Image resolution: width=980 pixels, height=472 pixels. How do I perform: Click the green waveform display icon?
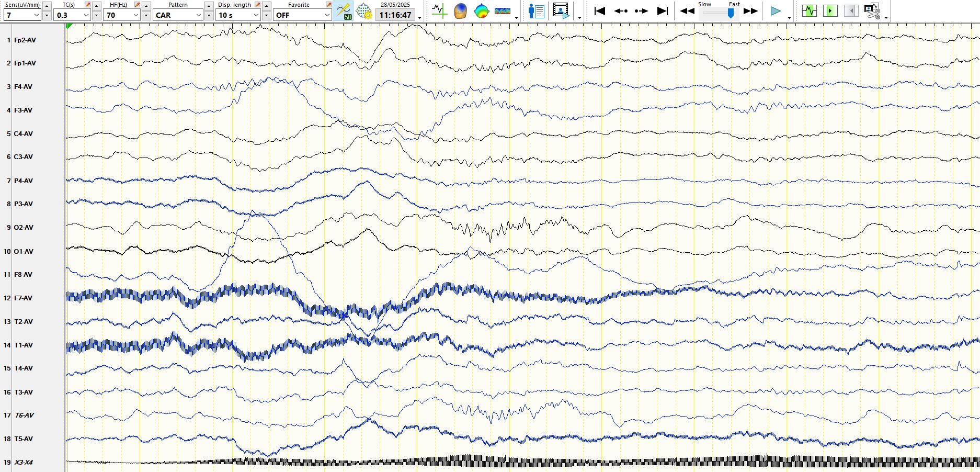click(809, 10)
